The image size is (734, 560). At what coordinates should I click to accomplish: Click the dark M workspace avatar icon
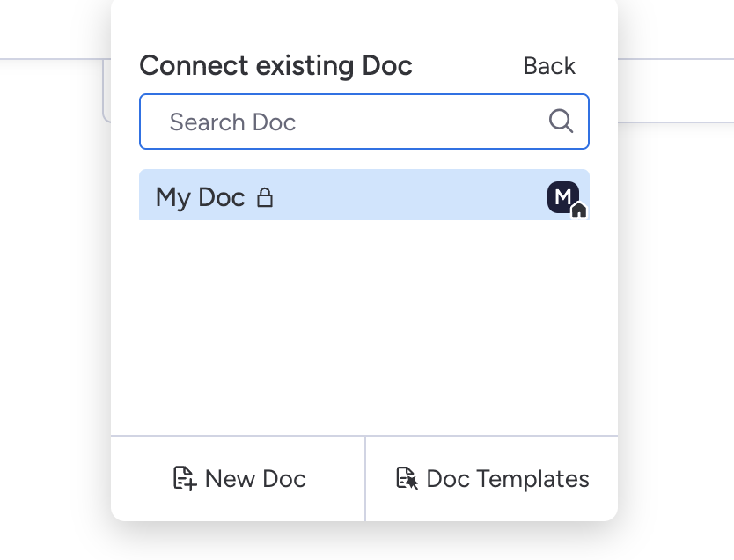(x=563, y=197)
